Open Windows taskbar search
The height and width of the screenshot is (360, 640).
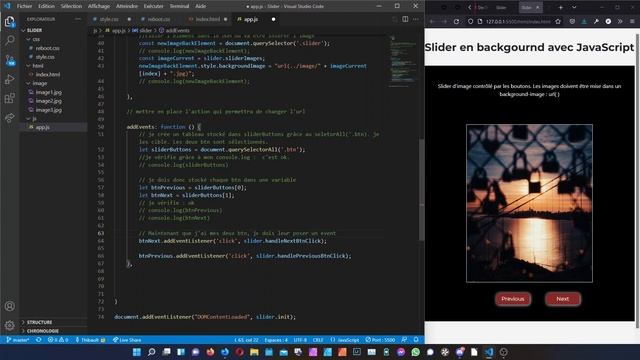pyautogui.click(x=151, y=352)
